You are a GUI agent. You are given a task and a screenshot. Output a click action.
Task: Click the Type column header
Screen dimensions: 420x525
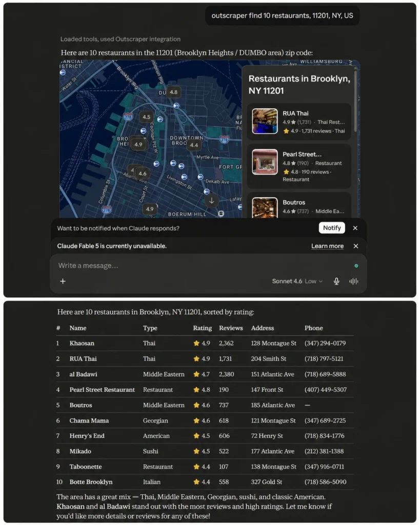point(150,328)
